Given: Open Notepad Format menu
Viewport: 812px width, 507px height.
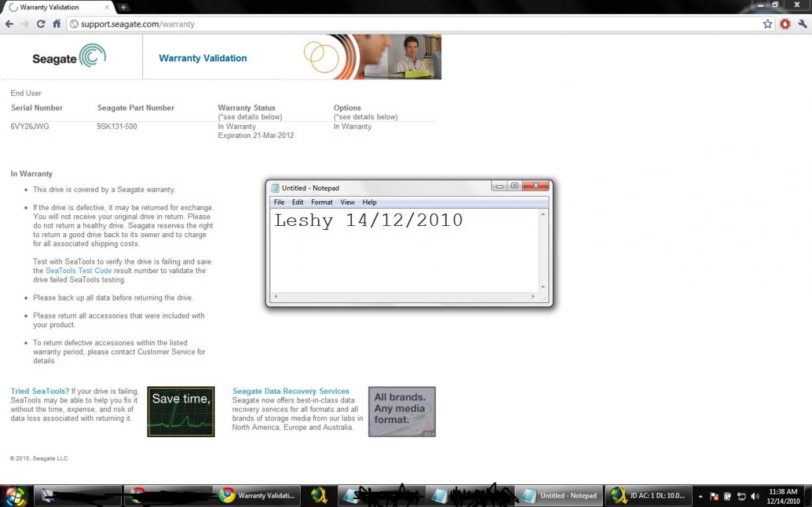Looking at the screenshot, I should point(322,203).
